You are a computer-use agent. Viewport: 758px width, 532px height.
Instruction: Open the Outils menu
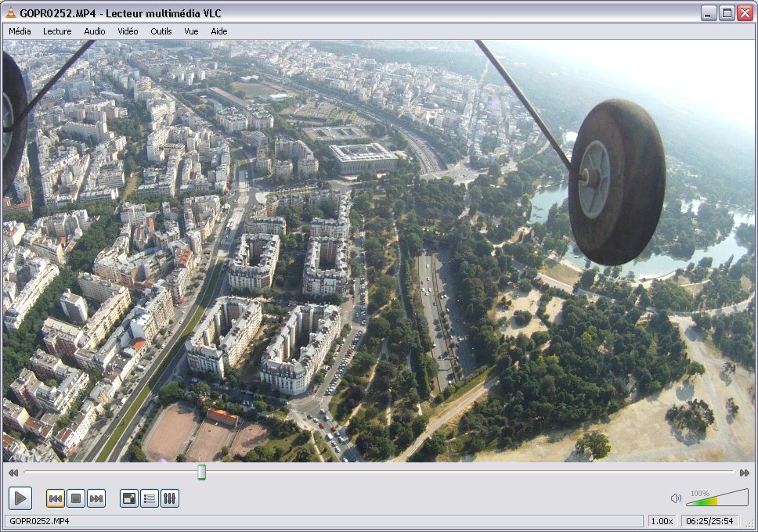[161, 31]
